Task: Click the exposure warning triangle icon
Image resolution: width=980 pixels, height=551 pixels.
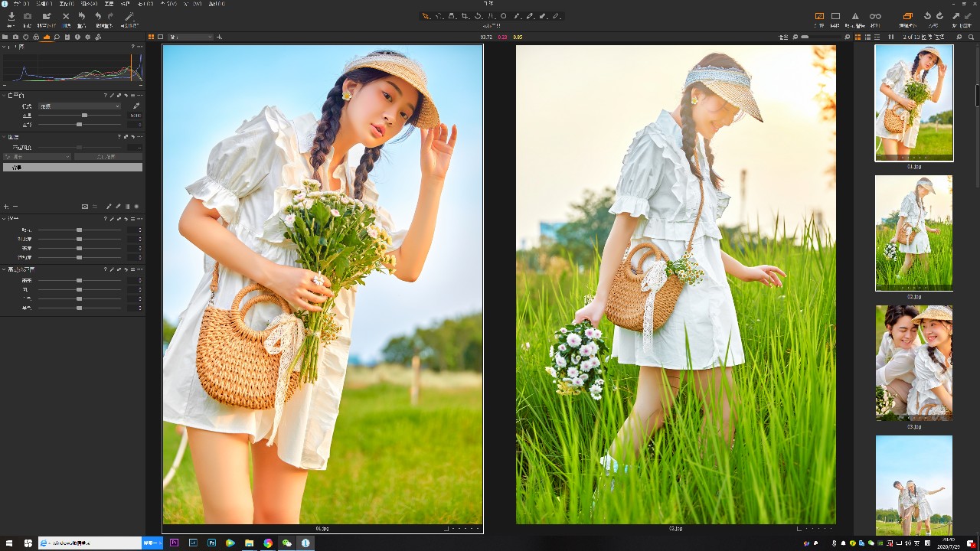Action: tap(855, 16)
